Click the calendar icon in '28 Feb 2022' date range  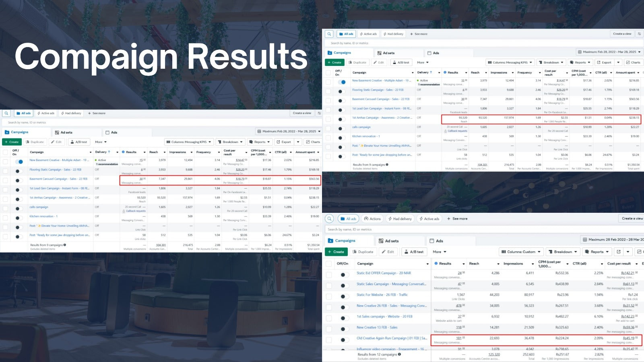tap(585, 240)
